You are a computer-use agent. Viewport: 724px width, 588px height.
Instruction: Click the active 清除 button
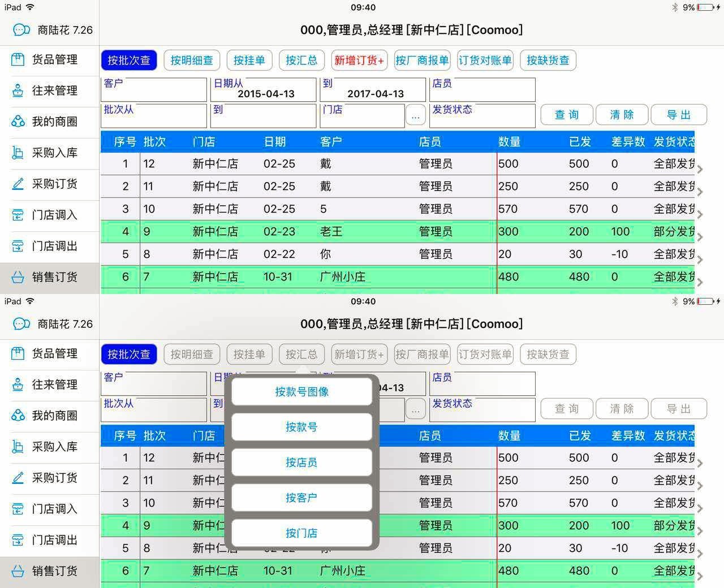tap(622, 115)
